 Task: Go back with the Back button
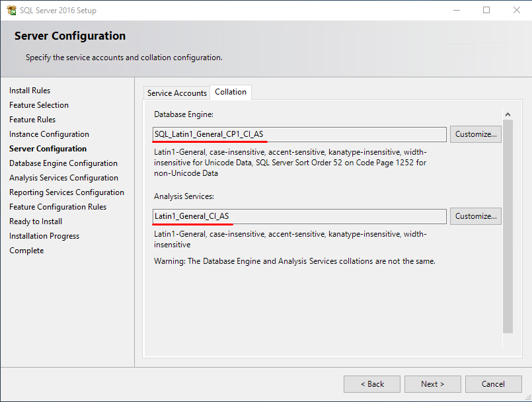pos(372,384)
